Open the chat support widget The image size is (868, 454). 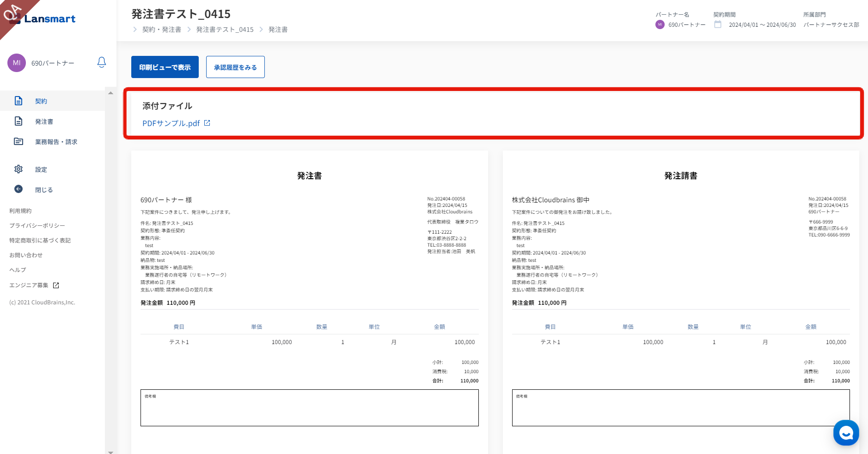846,433
